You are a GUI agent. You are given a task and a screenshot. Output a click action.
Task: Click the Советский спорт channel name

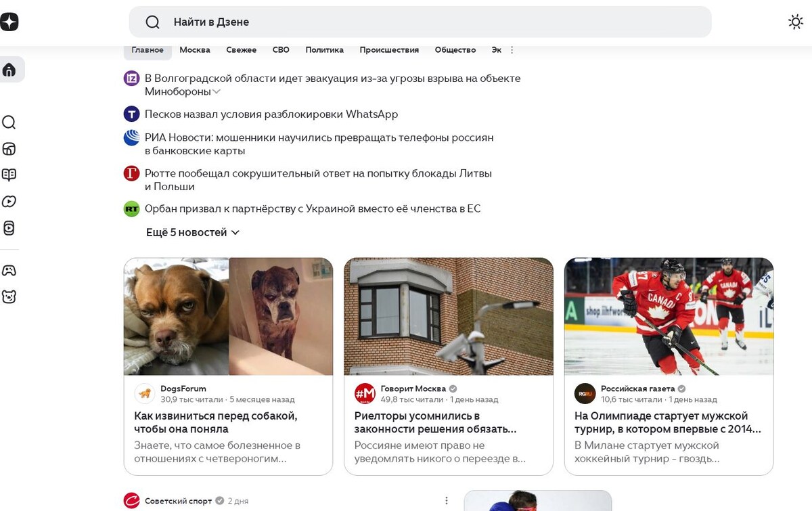179,501
